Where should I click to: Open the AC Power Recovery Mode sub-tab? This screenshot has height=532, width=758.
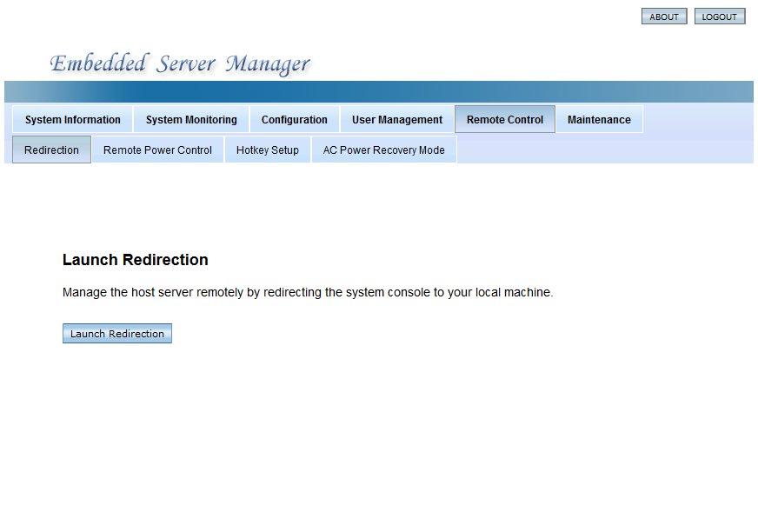coord(383,150)
